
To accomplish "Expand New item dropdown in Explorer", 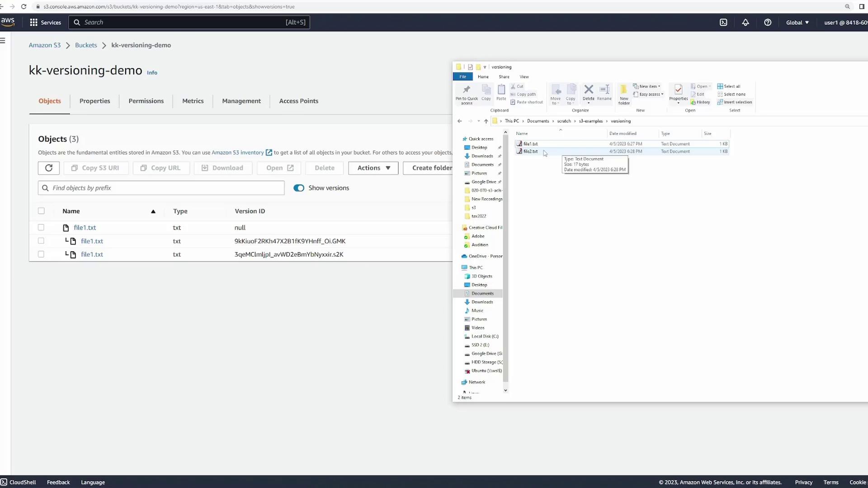I will [649, 86].
